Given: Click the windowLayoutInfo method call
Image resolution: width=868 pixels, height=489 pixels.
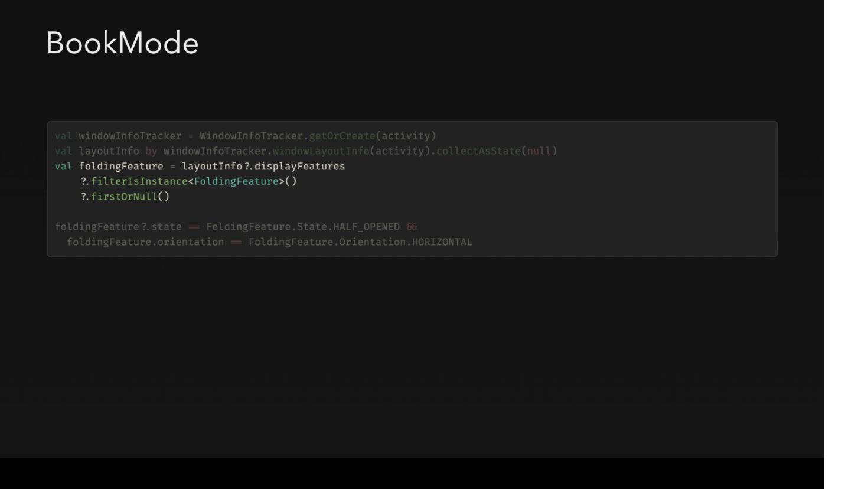Looking at the screenshot, I should pos(321,151).
